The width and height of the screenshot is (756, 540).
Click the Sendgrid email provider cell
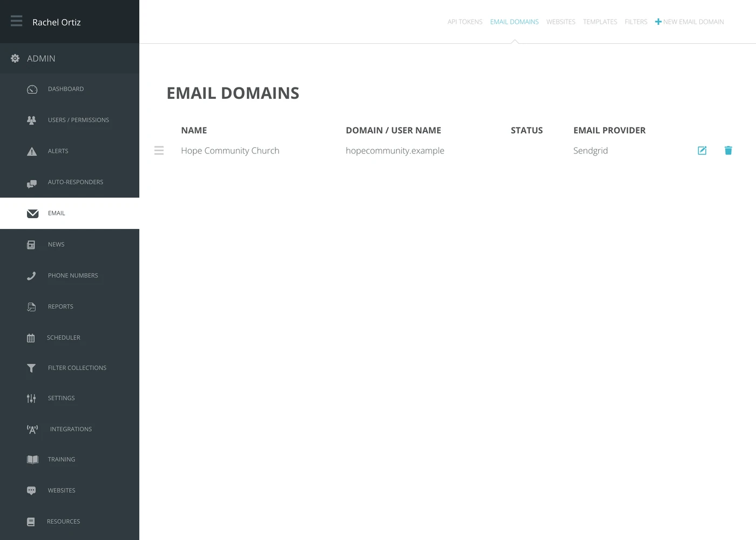coord(590,151)
